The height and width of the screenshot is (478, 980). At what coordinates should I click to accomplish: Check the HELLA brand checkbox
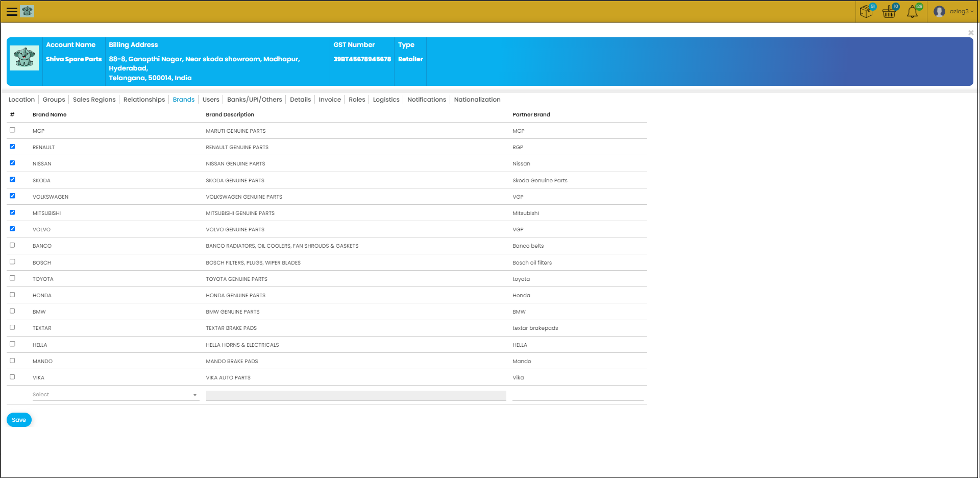click(x=12, y=344)
